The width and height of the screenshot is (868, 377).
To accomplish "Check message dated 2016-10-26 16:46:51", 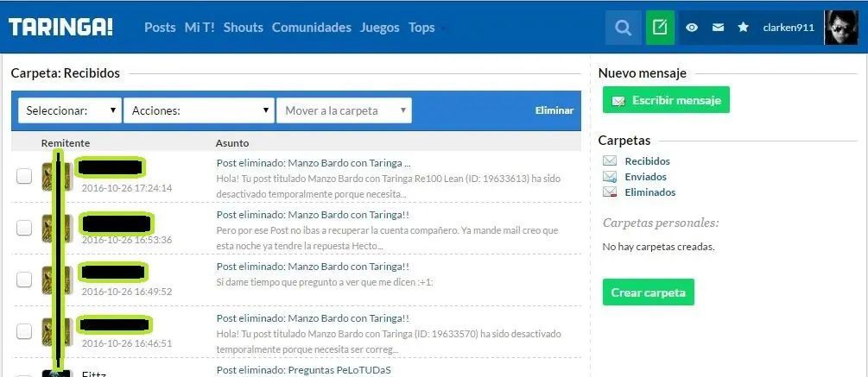I will [x=24, y=331].
